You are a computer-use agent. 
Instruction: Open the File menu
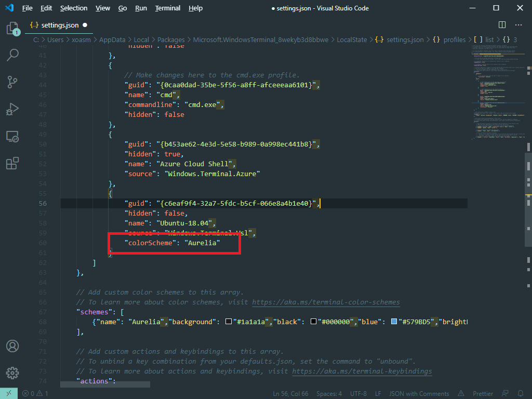(x=27, y=8)
